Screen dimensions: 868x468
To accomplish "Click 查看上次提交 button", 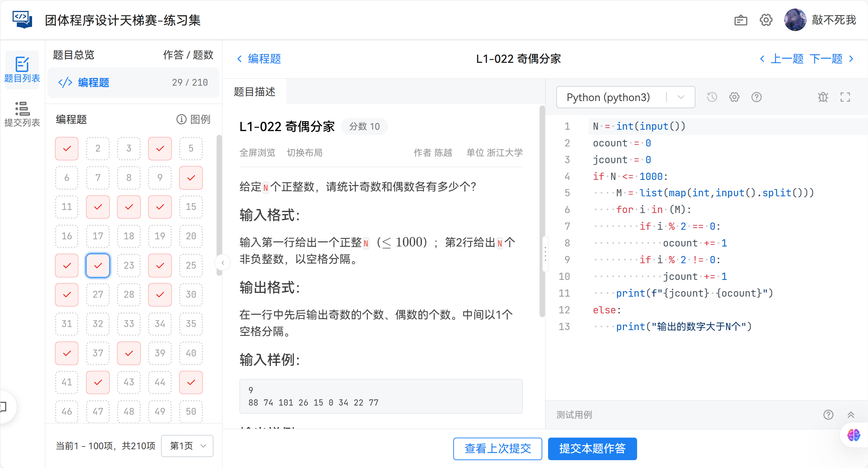I will click(x=498, y=449).
